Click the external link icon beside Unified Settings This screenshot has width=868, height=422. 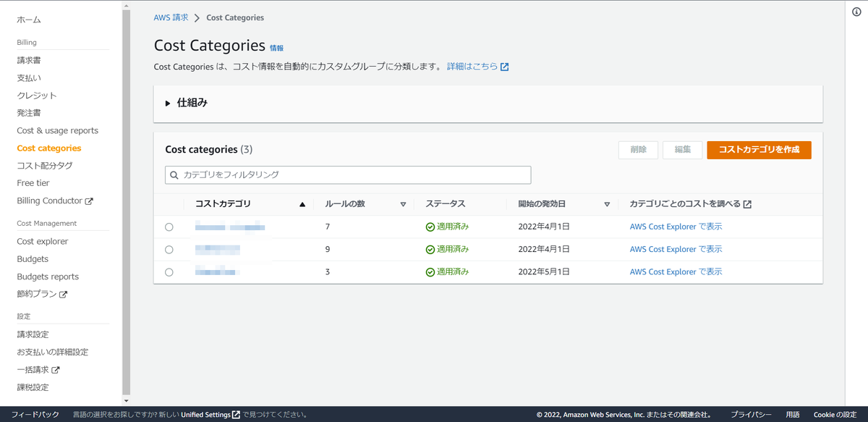(x=236, y=415)
